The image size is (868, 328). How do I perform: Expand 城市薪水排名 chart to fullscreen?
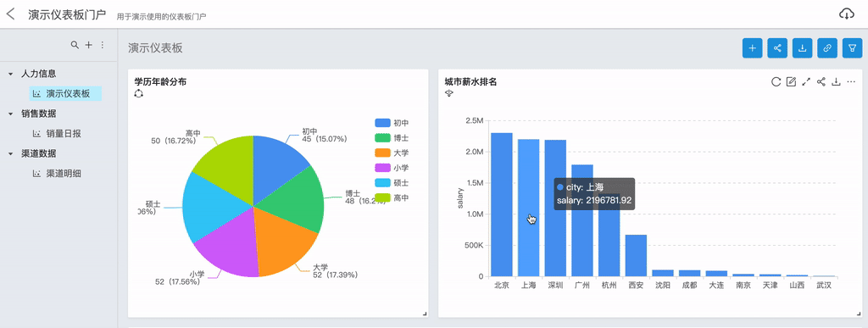coord(806,82)
